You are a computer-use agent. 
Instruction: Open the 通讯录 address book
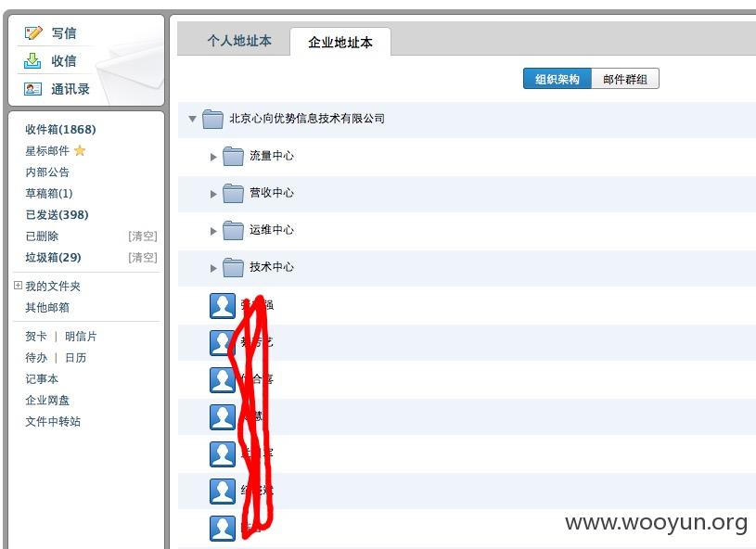click(x=70, y=89)
